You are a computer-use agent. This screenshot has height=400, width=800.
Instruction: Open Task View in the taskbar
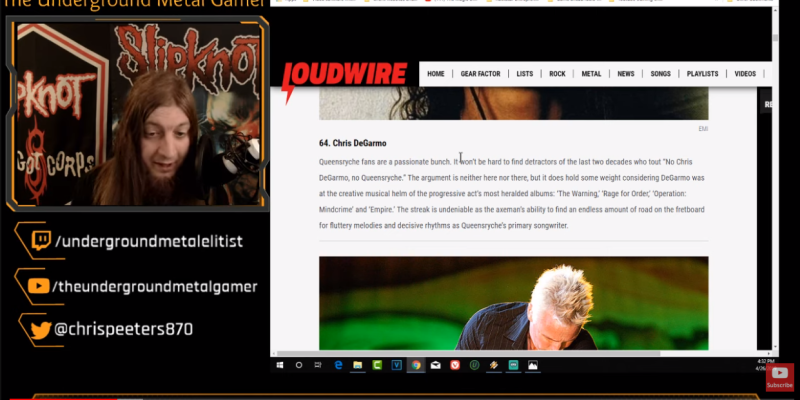point(318,366)
